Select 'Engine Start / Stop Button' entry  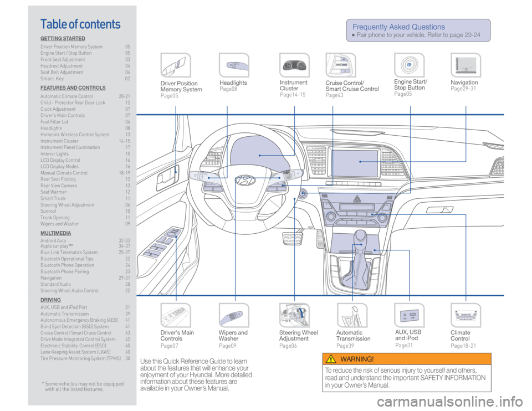coord(85,53)
